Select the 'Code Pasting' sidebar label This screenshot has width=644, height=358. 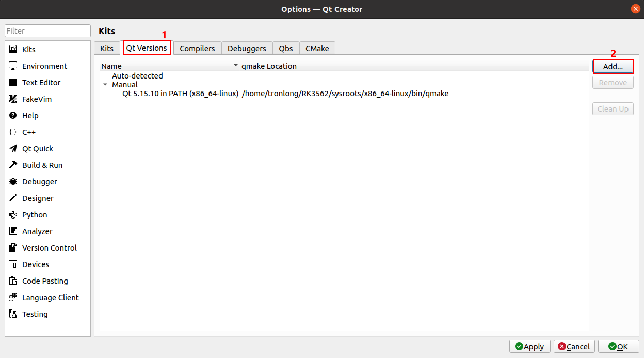pyautogui.click(x=45, y=281)
